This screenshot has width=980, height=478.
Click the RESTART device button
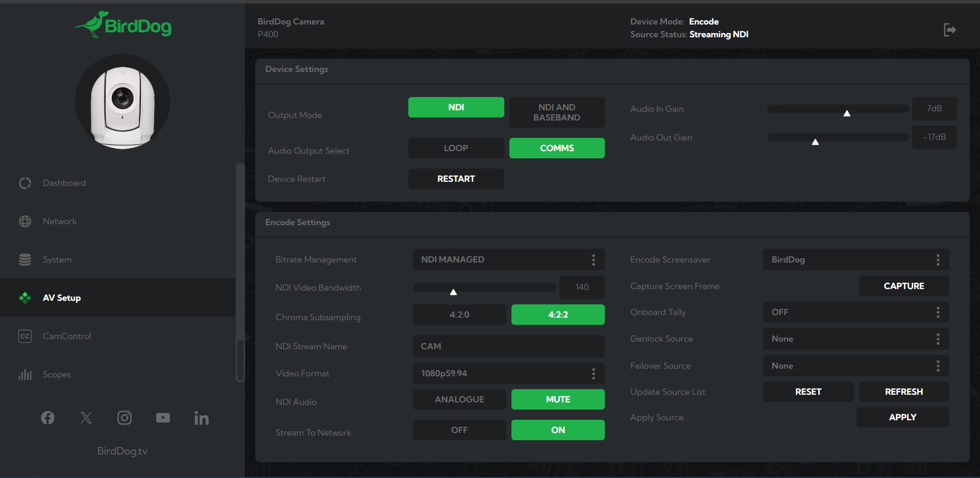[x=456, y=179]
